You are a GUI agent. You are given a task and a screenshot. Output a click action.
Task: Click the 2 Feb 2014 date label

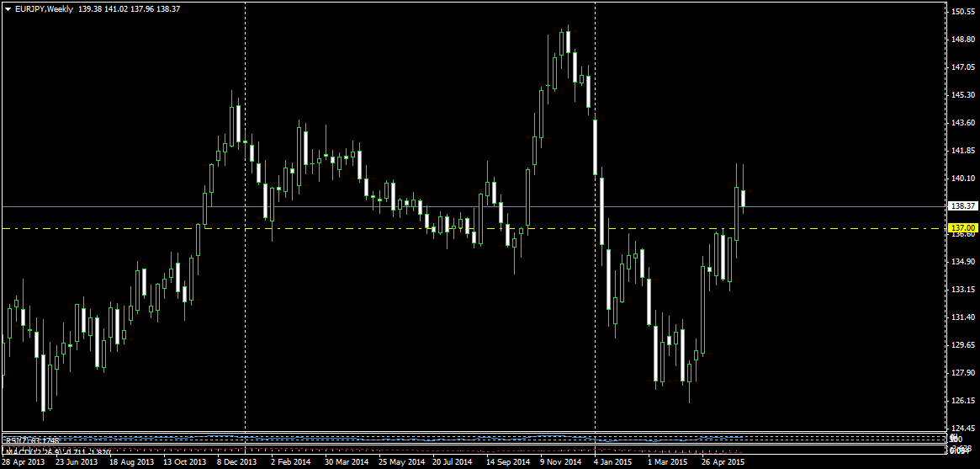click(290, 462)
